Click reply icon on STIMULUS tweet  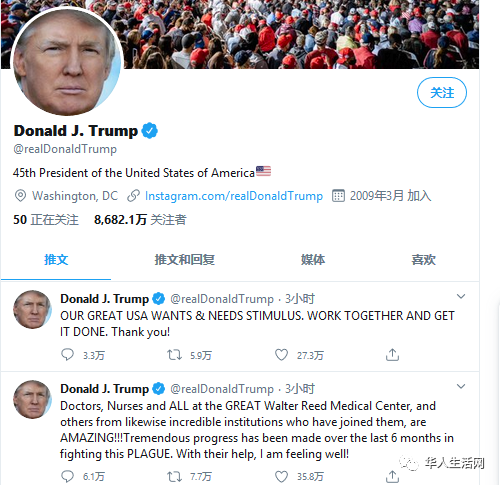(x=67, y=355)
